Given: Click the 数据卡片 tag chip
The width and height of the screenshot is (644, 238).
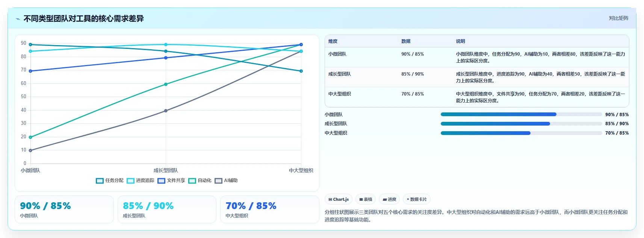Looking at the screenshot, I should point(417,199).
